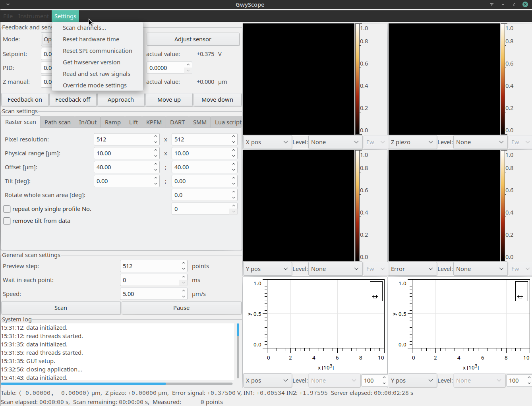Screen dimensions: 532x406
Task: Open Level dropdown beside Error channel
Action: [x=480, y=269]
